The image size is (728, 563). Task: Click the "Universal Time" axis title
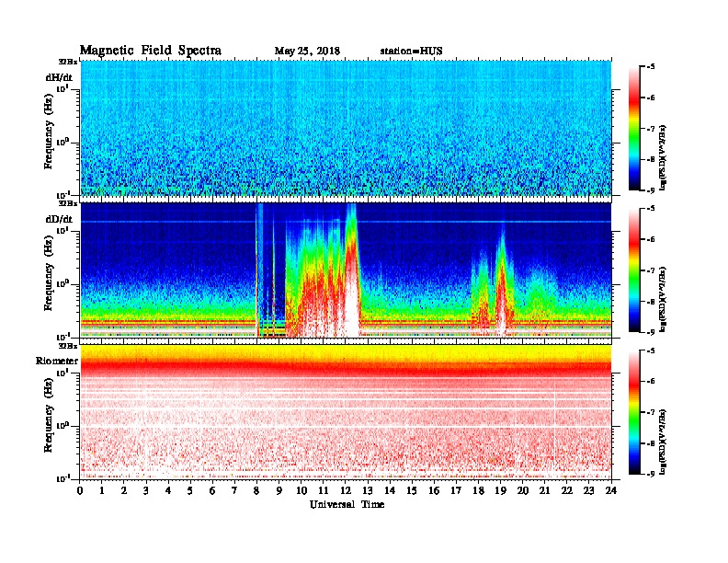pos(347,504)
